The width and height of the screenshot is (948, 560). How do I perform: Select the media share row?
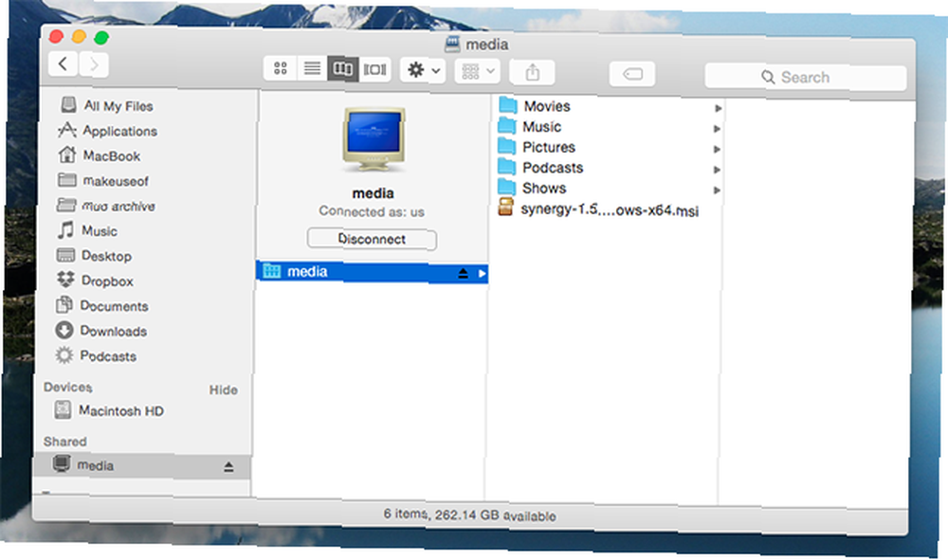point(372,273)
